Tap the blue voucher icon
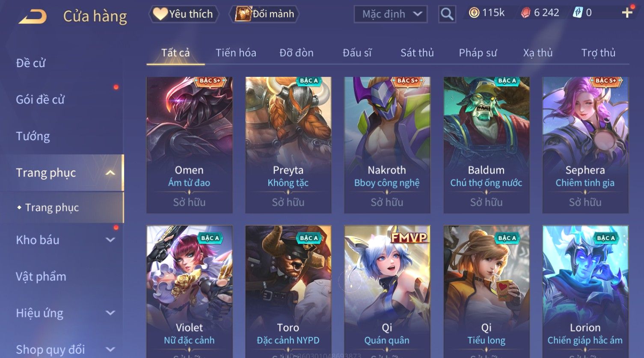 click(578, 13)
